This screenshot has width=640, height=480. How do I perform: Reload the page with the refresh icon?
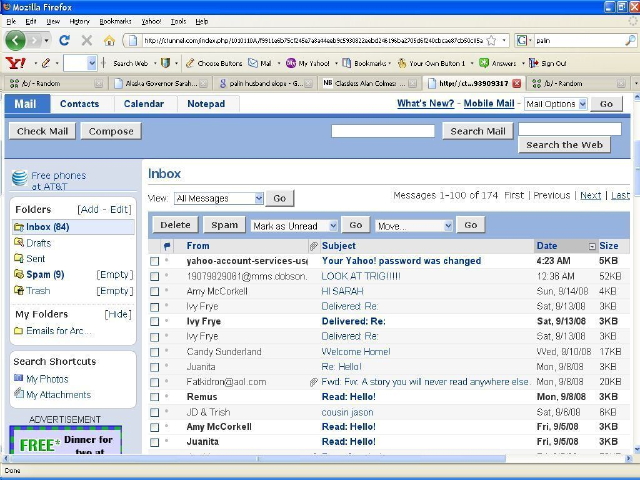[64, 41]
